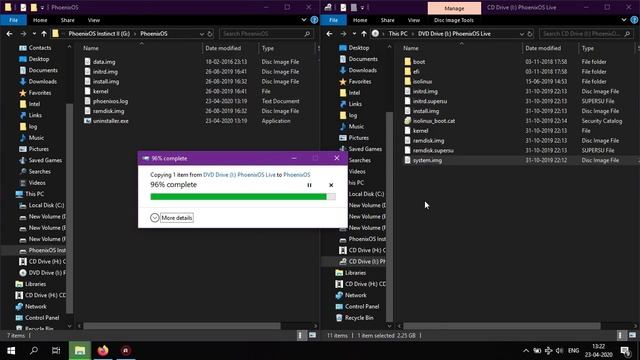Click Search PhoenixOS field
Viewport: 640px width, 360px height.
[267, 34]
